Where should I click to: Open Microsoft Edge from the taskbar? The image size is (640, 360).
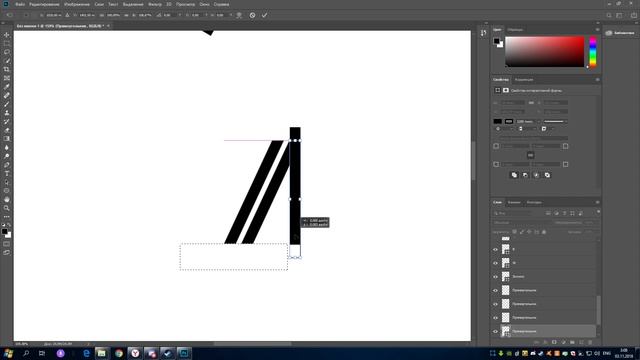click(x=86, y=353)
